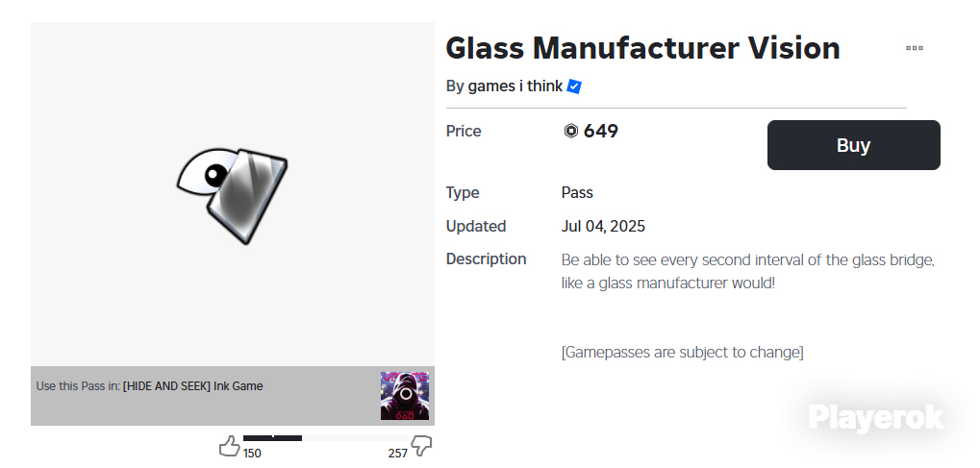
Task: Click the 257 dislikes count
Action: click(x=398, y=454)
